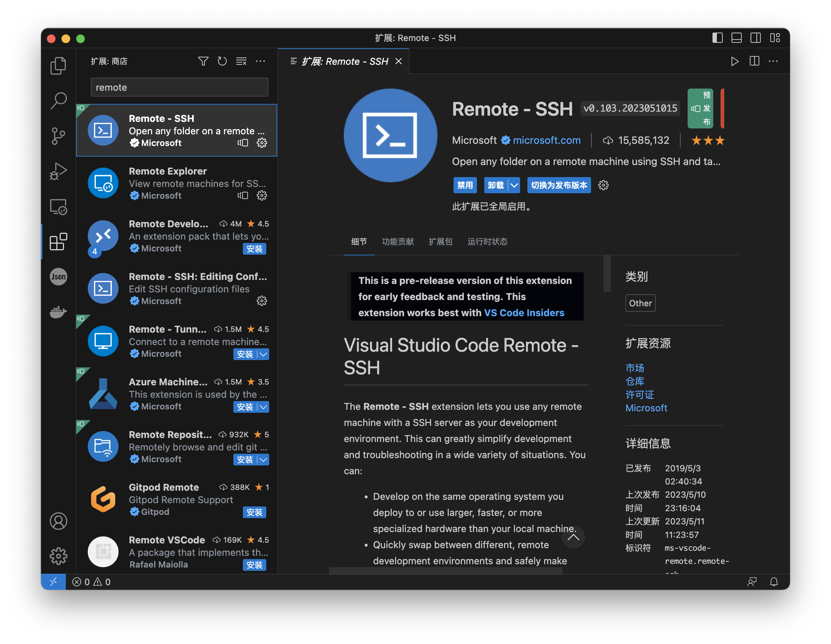Screen dimensions: 831x644
Task: Open Accounts menu icon
Action: [58, 521]
